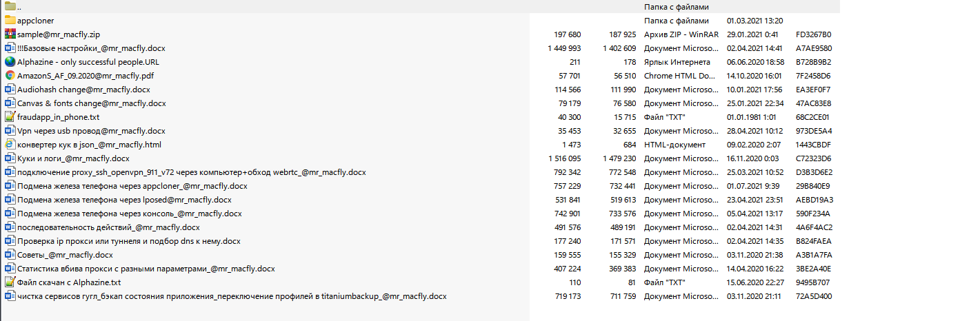Select the чистка сервисов гугл titaniumbackup document
Screen dimensions: 980x321
(232, 296)
